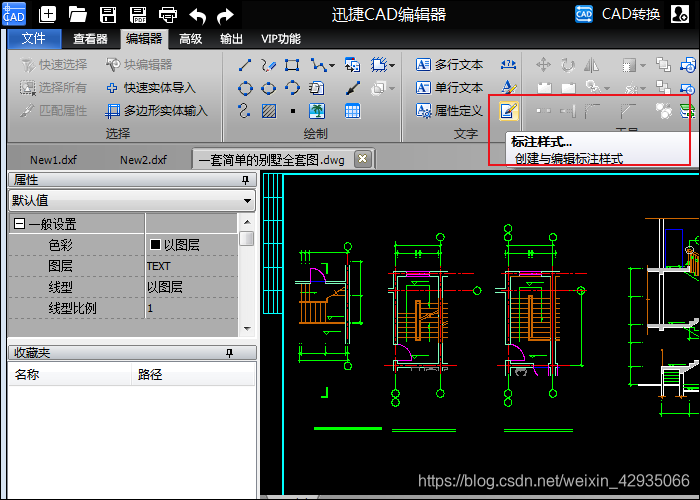
Task: Open the 默认值 properties combo box
Action: click(132, 200)
